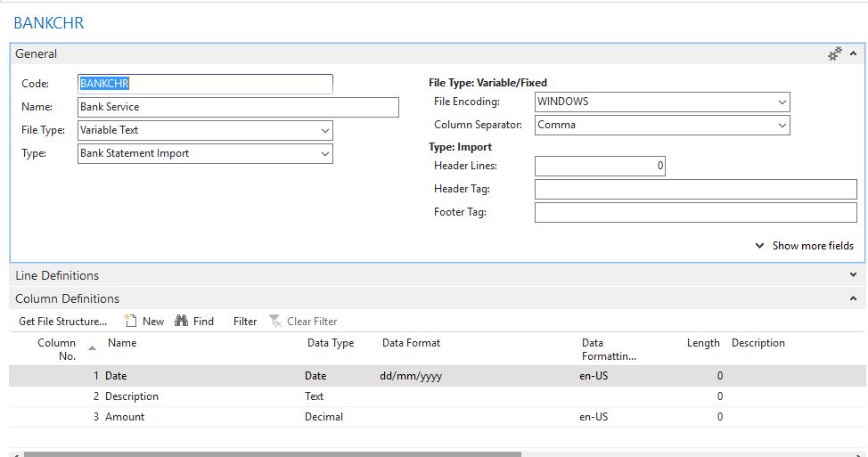The height and width of the screenshot is (457, 868).
Task: Click the Filter action
Action: 245,322
